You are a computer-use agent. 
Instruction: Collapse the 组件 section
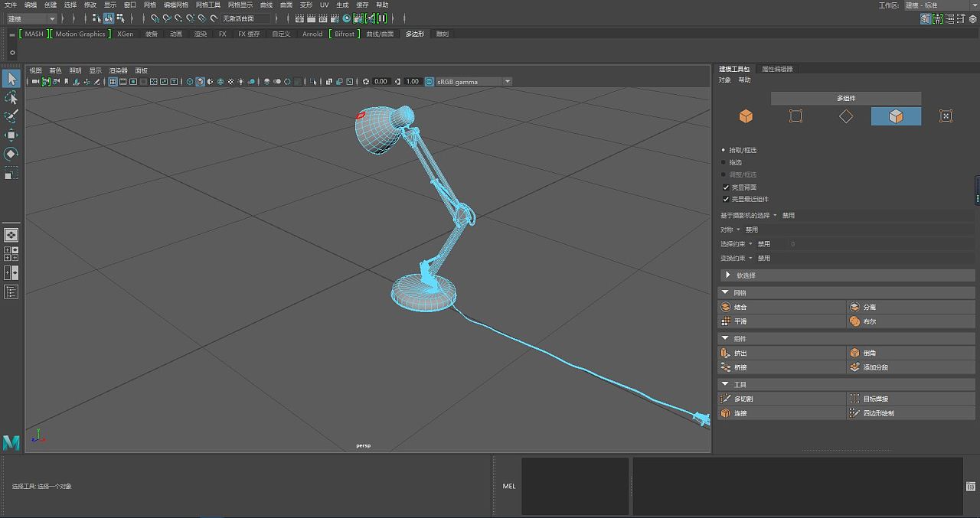click(x=847, y=339)
